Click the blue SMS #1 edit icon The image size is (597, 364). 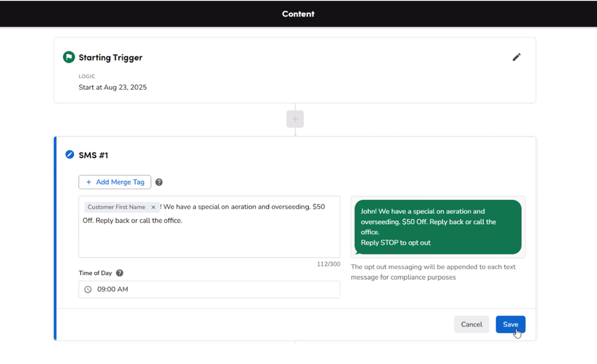click(x=70, y=155)
